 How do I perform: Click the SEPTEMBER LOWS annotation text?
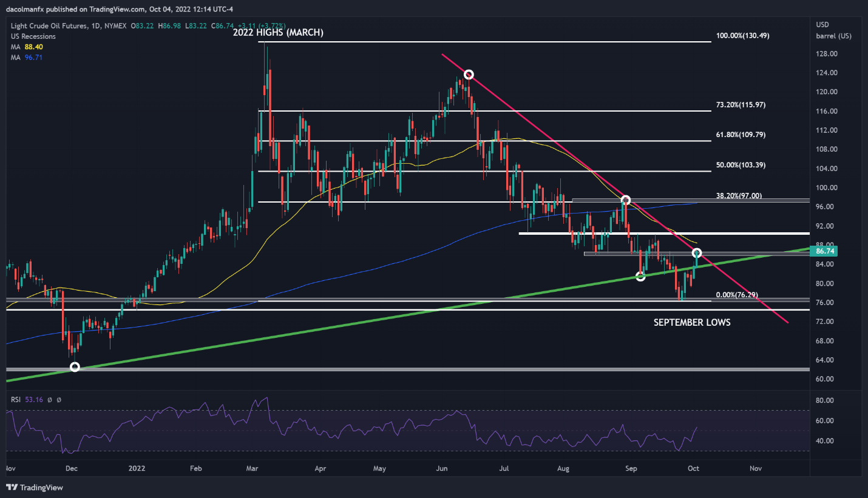coord(692,323)
